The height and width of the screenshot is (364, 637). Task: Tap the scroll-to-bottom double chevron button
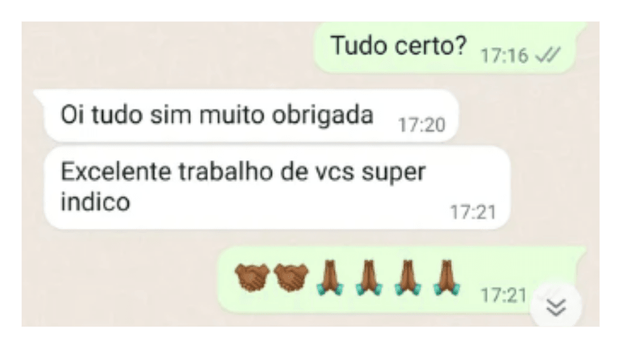(x=556, y=307)
